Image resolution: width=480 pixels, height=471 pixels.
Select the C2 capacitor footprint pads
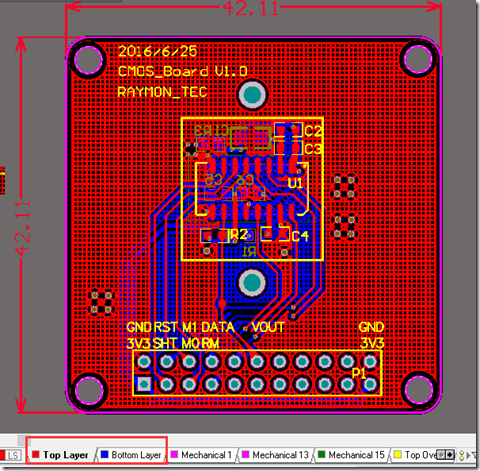coord(288,131)
